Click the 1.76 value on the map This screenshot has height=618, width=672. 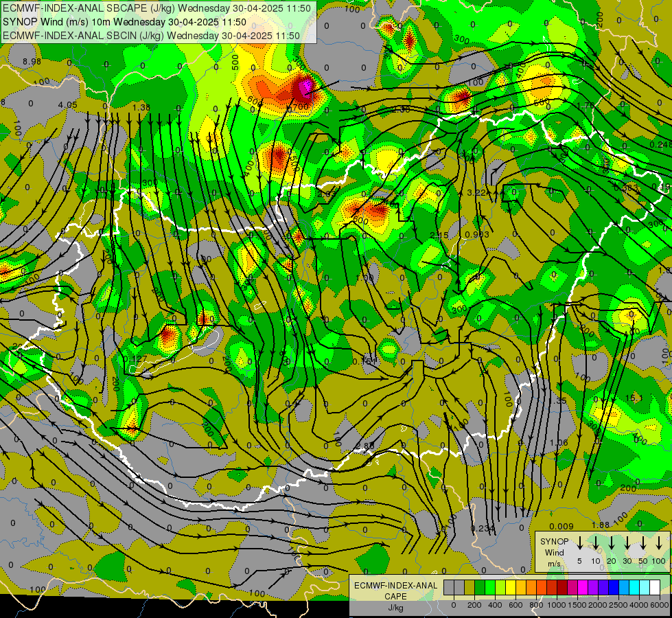point(586,105)
